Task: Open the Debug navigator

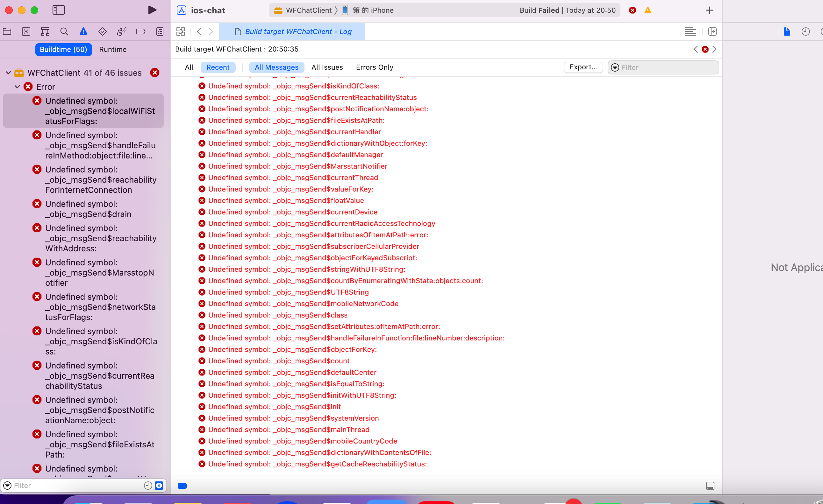Action: click(121, 31)
